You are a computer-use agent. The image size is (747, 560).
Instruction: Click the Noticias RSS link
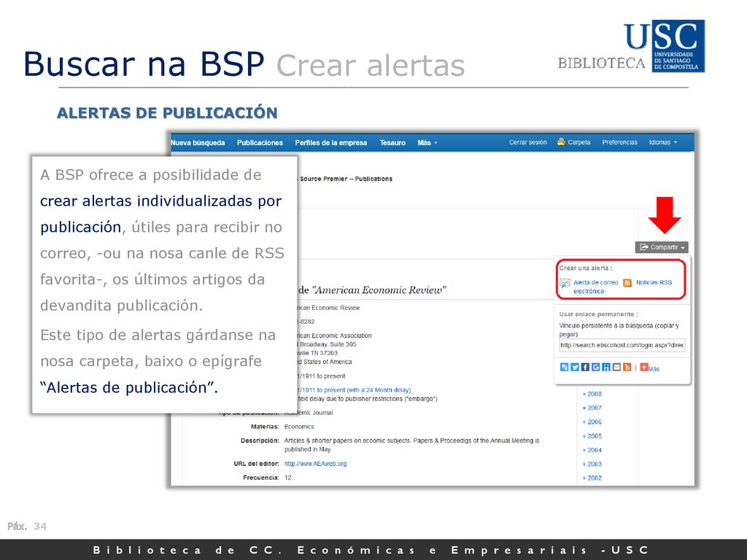tap(654, 282)
